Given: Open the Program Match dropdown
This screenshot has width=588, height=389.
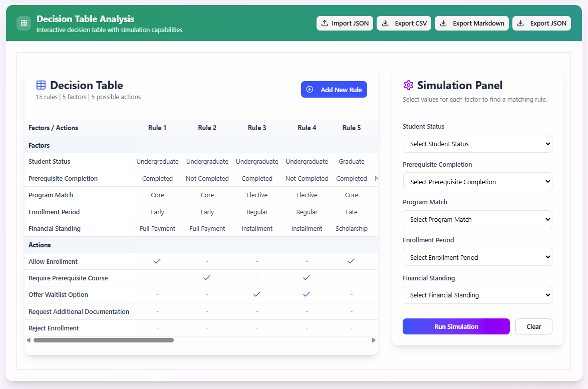Looking at the screenshot, I should point(477,219).
